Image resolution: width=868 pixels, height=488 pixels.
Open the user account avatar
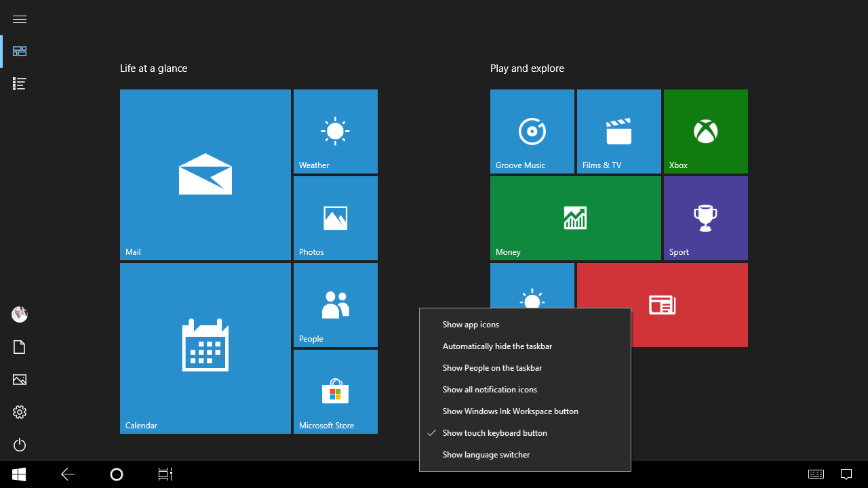coord(20,314)
